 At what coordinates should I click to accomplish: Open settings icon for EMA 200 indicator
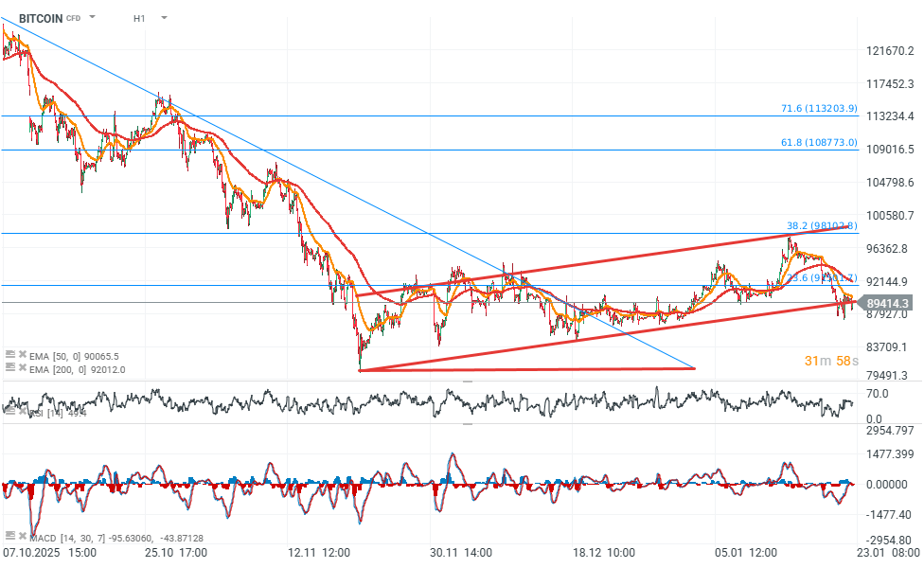pos(10,368)
